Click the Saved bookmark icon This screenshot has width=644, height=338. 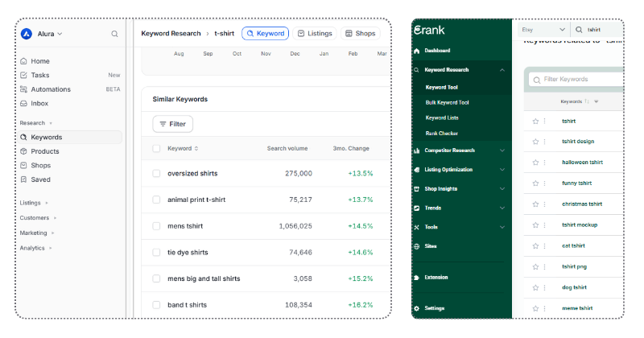(x=23, y=179)
